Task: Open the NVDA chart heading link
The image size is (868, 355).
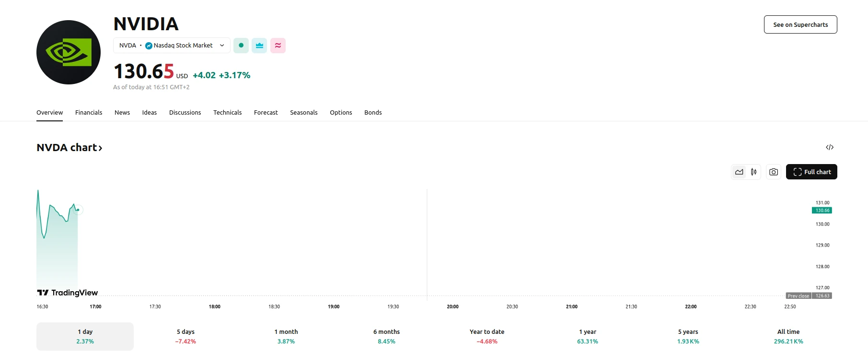Action: pyautogui.click(x=69, y=148)
